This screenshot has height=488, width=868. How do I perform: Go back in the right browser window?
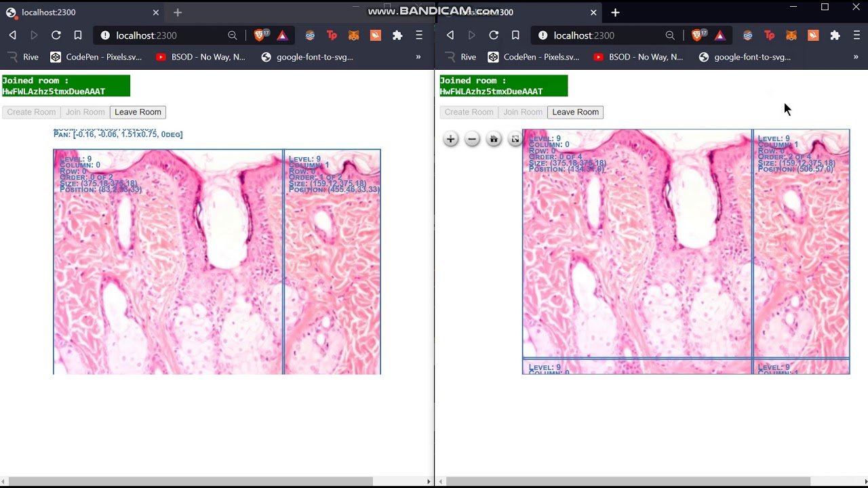[450, 35]
